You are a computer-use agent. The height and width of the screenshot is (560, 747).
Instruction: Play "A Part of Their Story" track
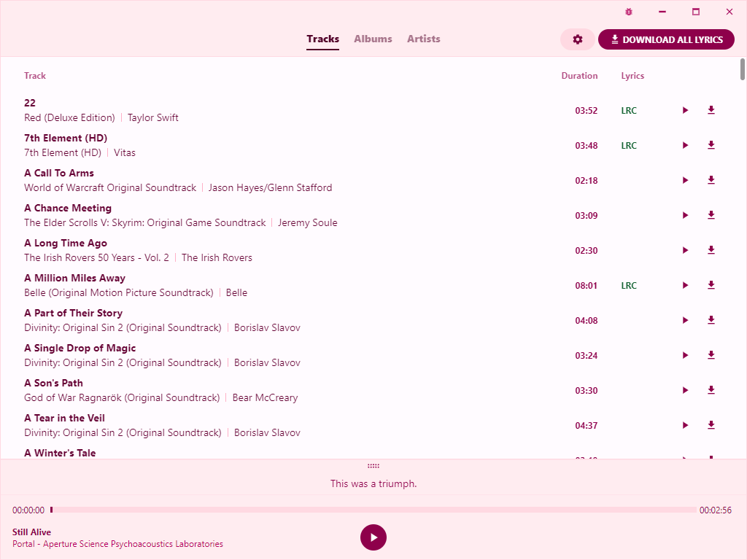tap(685, 321)
